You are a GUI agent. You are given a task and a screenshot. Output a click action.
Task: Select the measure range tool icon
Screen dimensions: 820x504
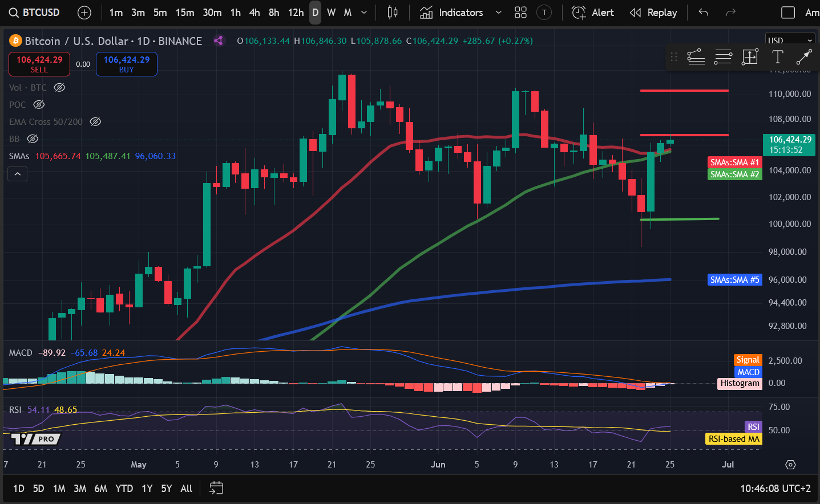[750, 56]
